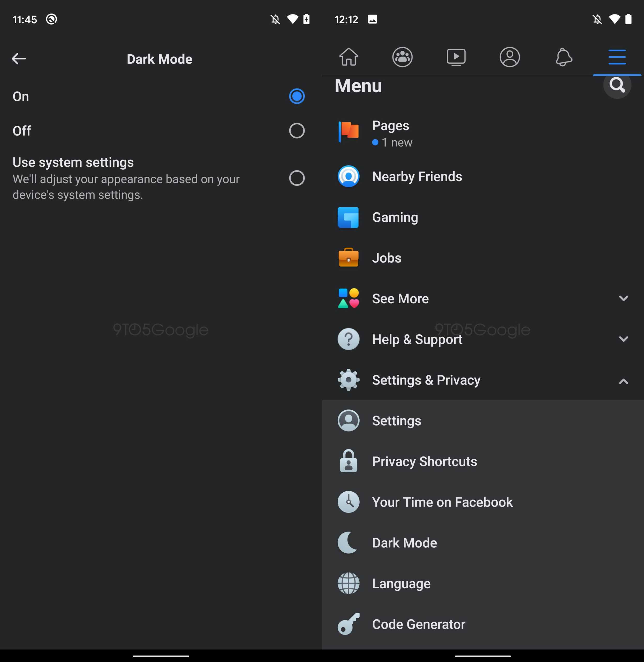Tap the Settings & Privacy gear icon
Image resolution: width=644 pixels, height=662 pixels.
pyautogui.click(x=348, y=380)
